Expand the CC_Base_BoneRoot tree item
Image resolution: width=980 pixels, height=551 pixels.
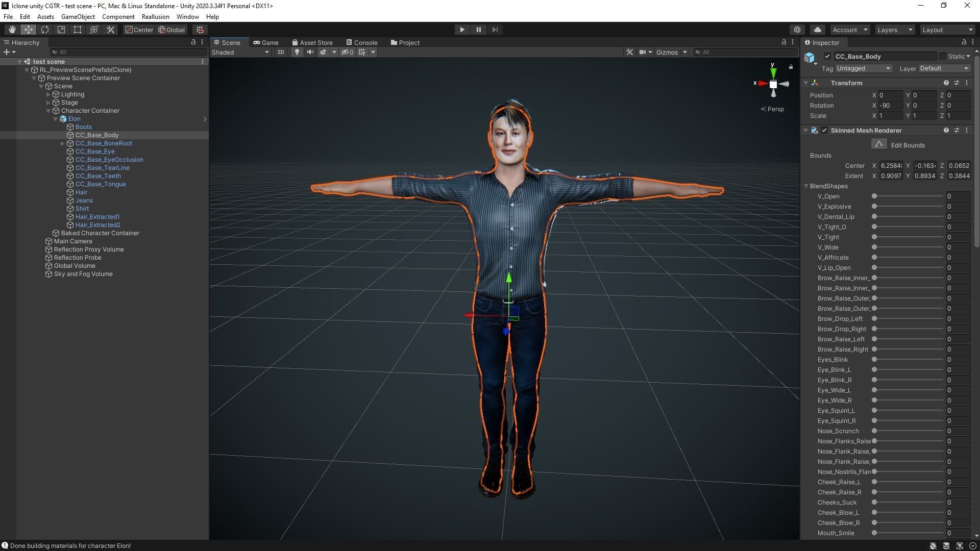tap(63, 143)
